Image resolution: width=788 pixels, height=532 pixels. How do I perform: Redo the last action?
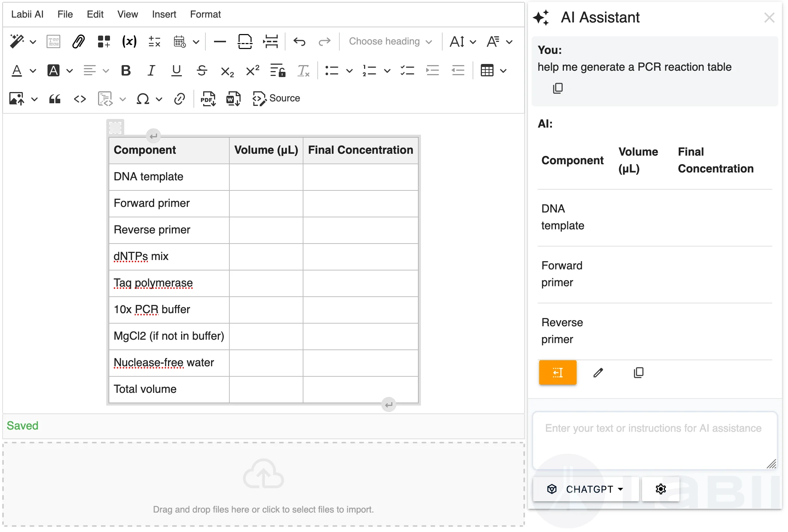tap(324, 42)
